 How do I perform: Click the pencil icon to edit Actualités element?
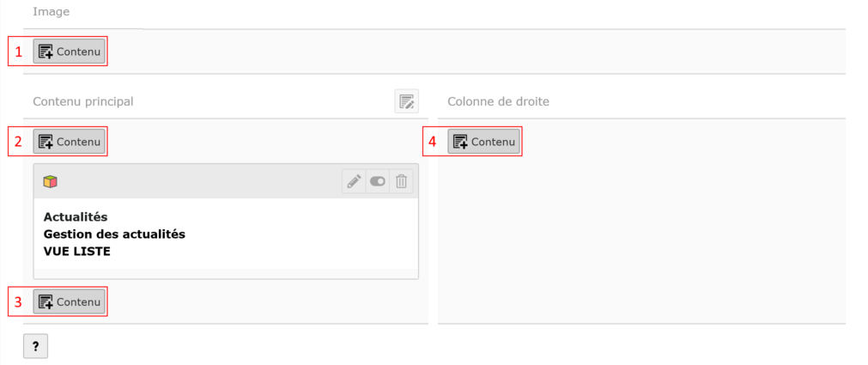(353, 181)
